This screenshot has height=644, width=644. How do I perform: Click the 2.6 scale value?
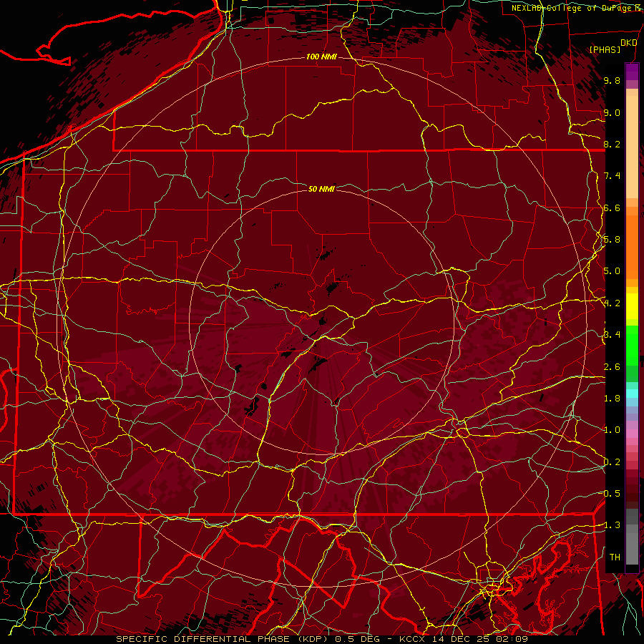[x=612, y=367]
